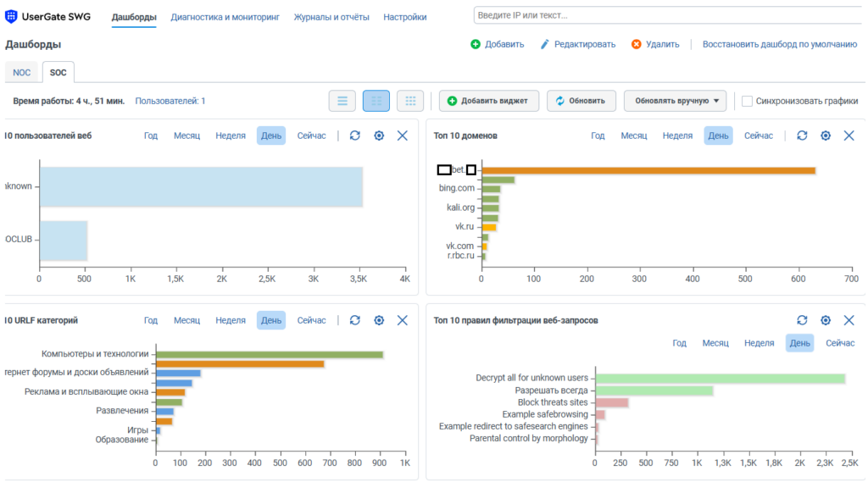
Task: Set Топ 10 доменов period to Неделя
Action: coord(677,136)
